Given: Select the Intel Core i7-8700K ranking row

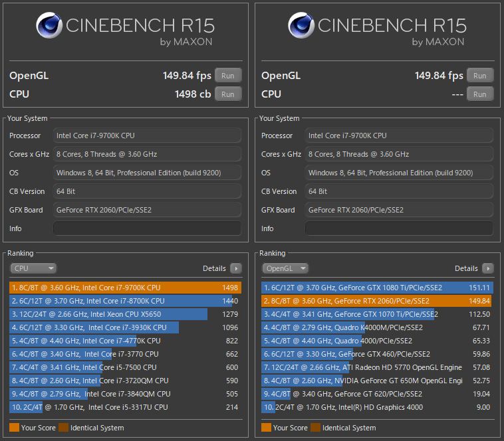Looking at the screenshot, I should pos(126,301).
